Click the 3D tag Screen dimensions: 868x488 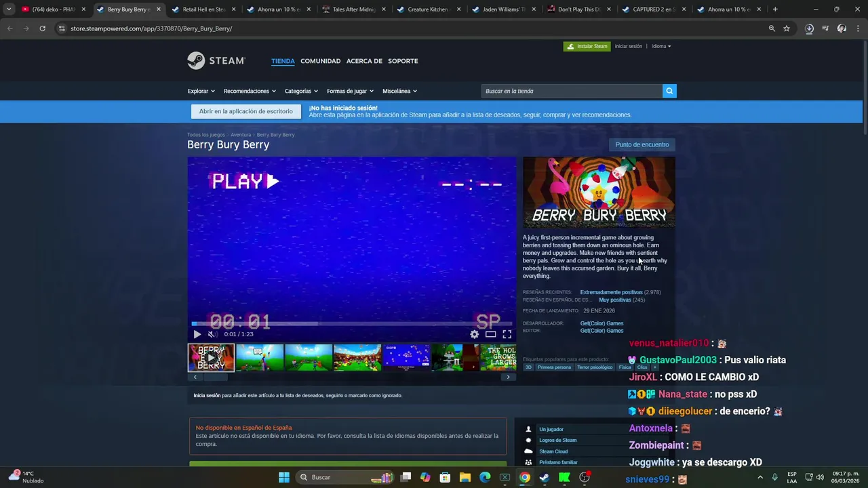click(x=528, y=367)
